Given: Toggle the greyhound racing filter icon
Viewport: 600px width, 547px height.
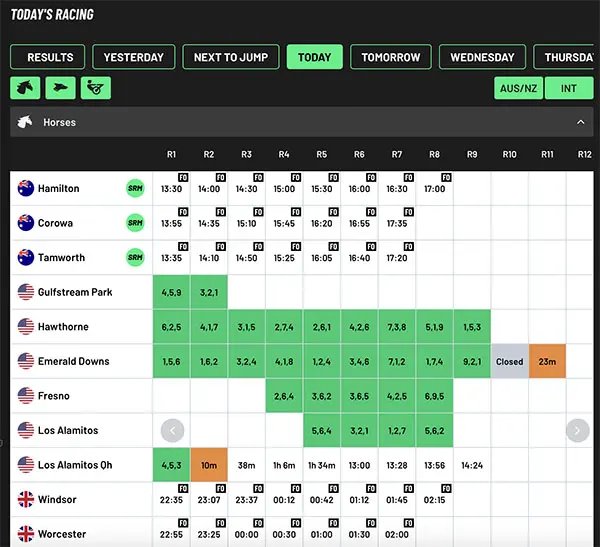Looking at the screenshot, I should (x=60, y=88).
